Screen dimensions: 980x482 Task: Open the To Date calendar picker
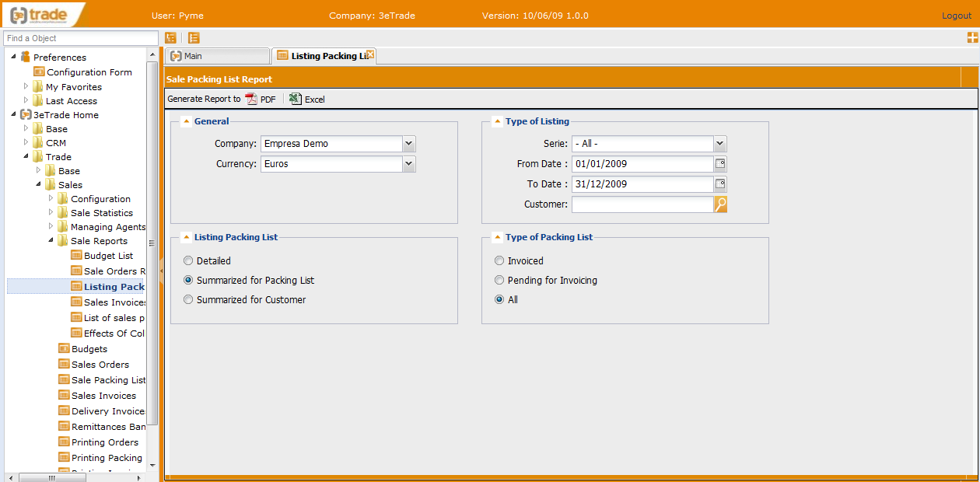tap(720, 184)
